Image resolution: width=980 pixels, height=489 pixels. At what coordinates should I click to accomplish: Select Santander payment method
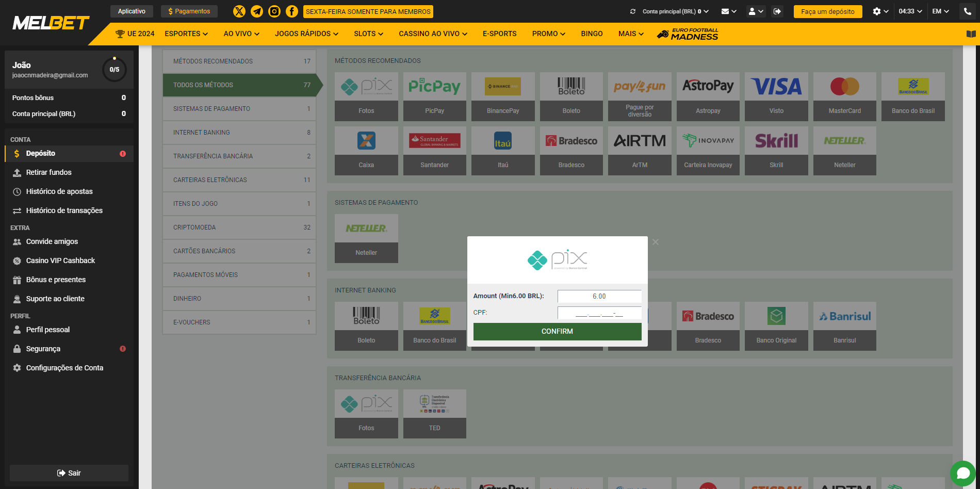pyautogui.click(x=435, y=151)
